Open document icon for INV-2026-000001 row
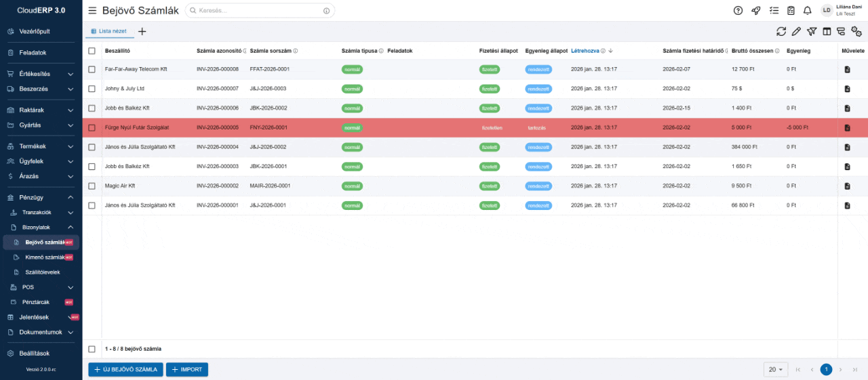 pyautogui.click(x=847, y=205)
